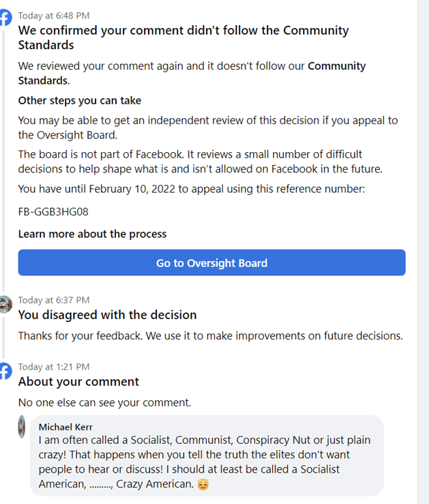Open Learn more about the process

(92, 234)
